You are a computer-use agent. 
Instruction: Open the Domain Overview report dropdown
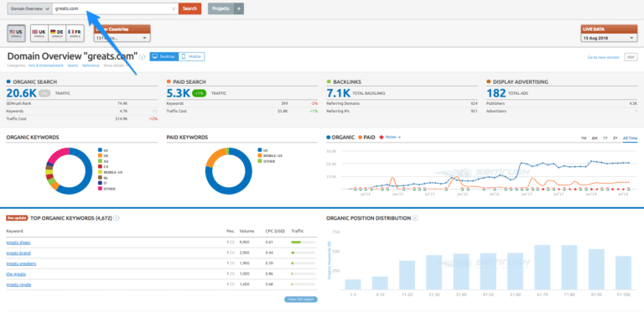click(x=29, y=8)
